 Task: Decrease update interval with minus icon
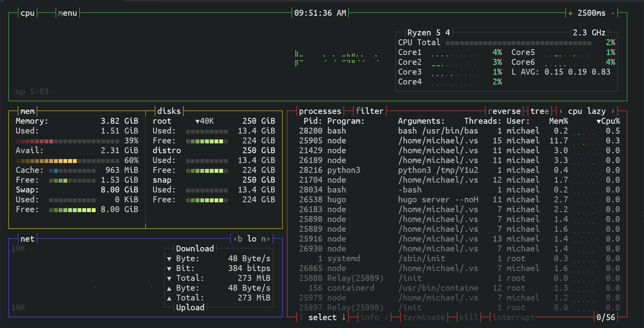613,13
